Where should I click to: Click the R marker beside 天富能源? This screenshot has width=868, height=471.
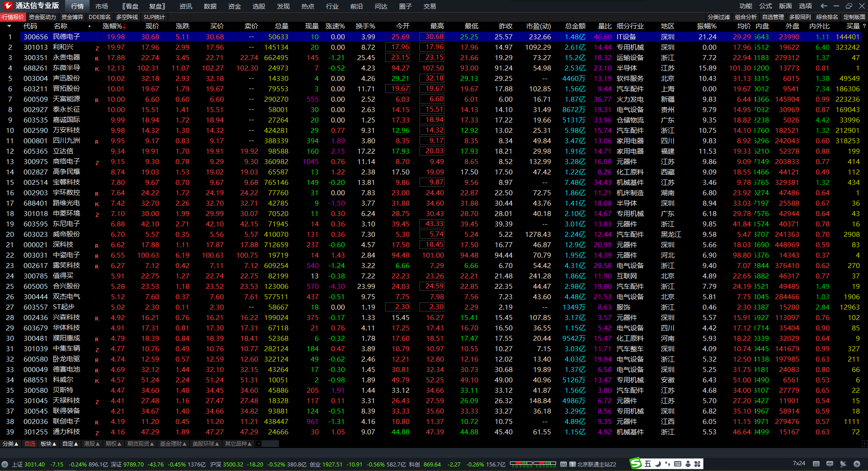97,100
